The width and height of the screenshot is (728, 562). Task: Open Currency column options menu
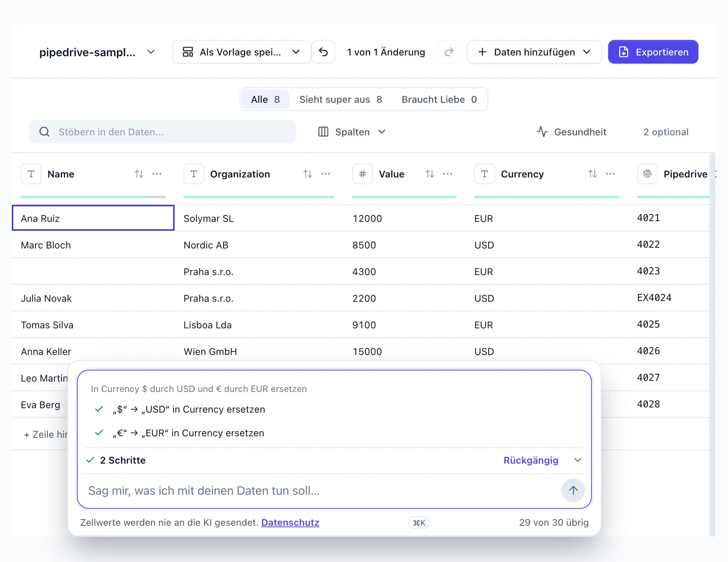tap(610, 174)
